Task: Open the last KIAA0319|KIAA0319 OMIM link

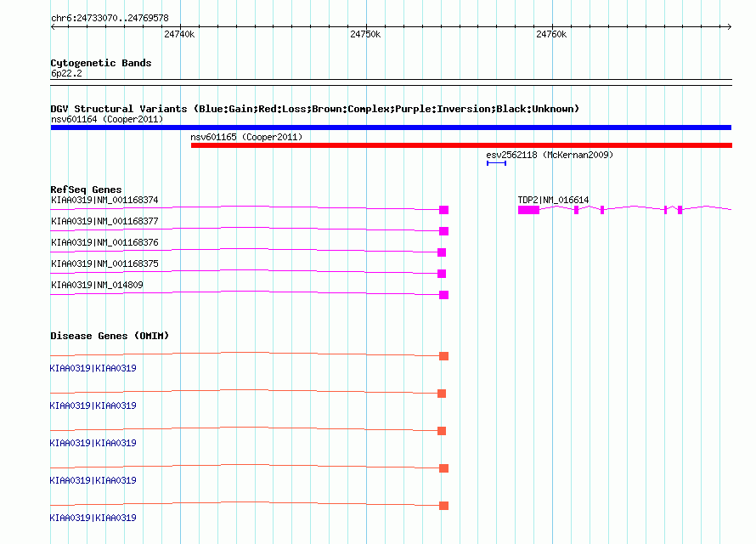Action: [x=93, y=518]
